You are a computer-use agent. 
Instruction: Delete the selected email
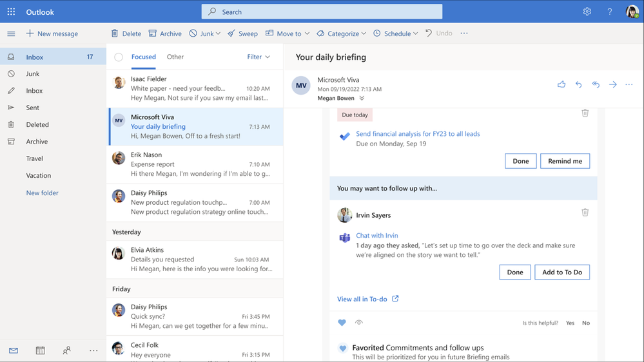click(x=126, y=33)
